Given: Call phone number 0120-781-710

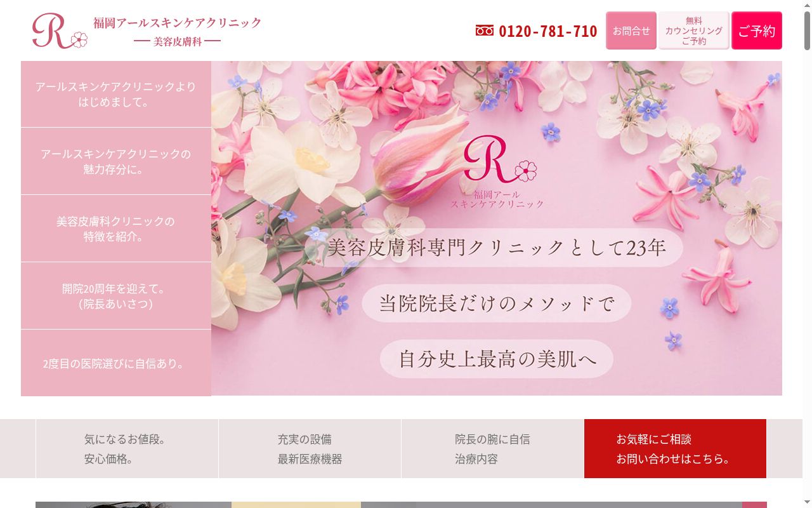Looking at the screenshot, I should click(548, 30).
